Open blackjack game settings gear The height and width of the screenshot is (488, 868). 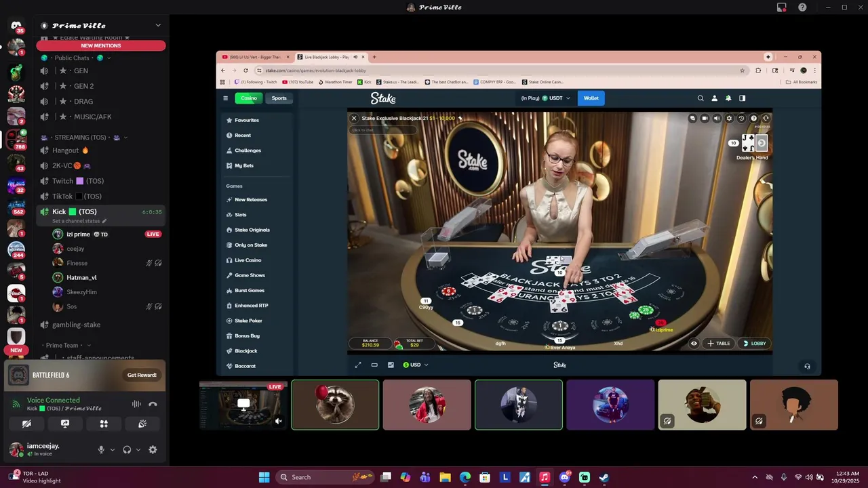[x=729, y=118]
